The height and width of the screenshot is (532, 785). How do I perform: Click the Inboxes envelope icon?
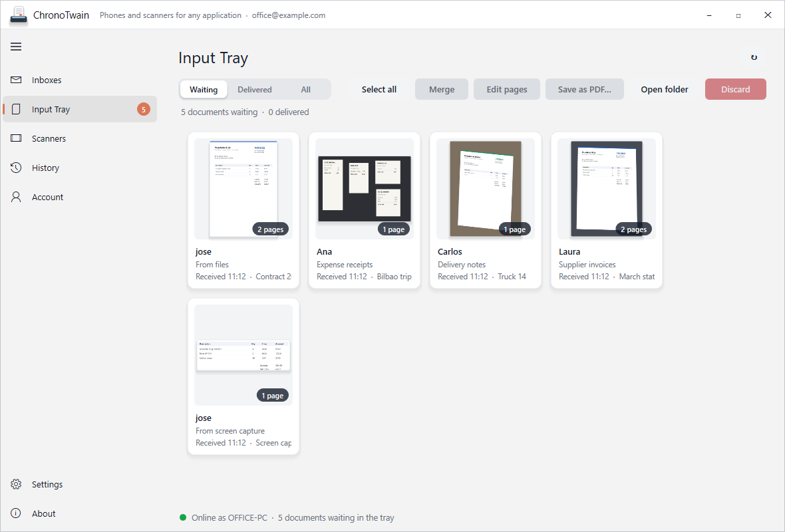pos(16,80)
